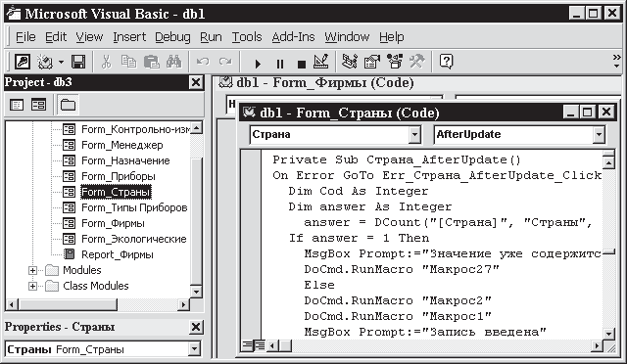
Task: Select Form_Фирмы in the project tree
Action: click(113, 223)
